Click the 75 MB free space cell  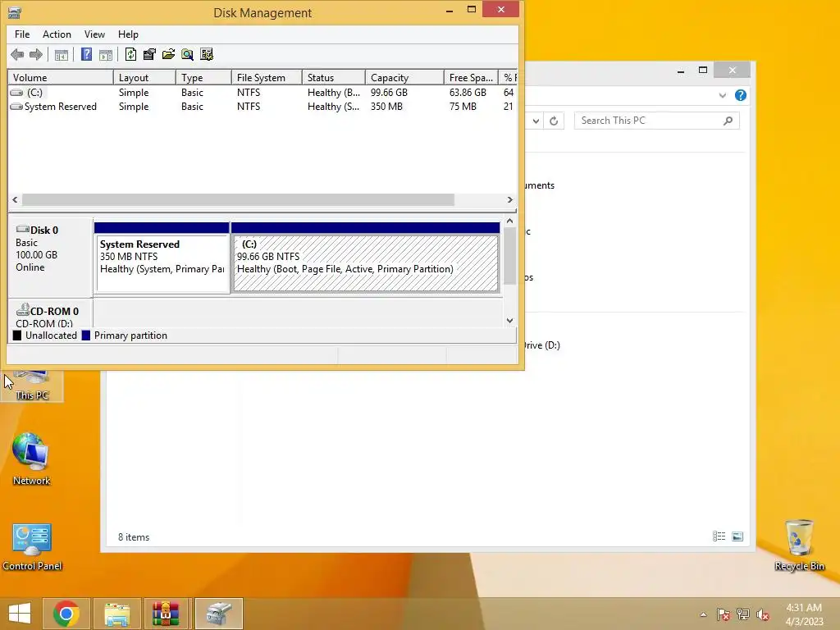click(463, 107)
